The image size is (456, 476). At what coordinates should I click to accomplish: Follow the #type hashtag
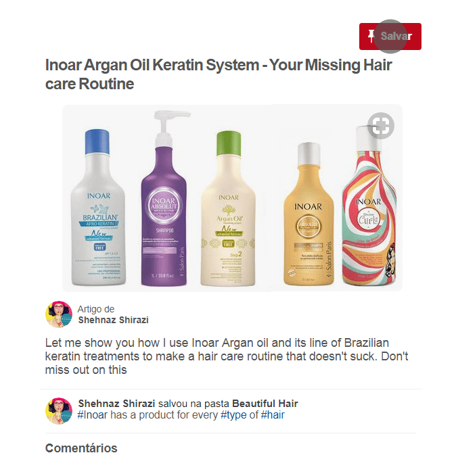point(233,414)
